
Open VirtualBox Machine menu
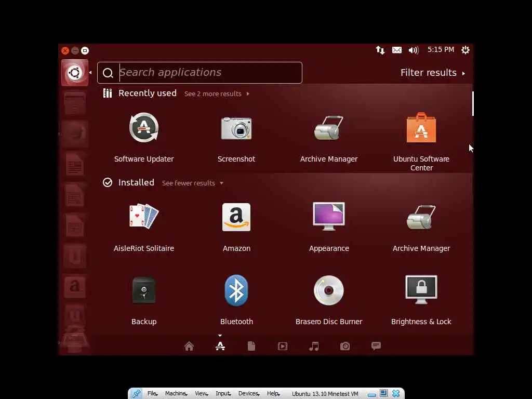point(176,393)
